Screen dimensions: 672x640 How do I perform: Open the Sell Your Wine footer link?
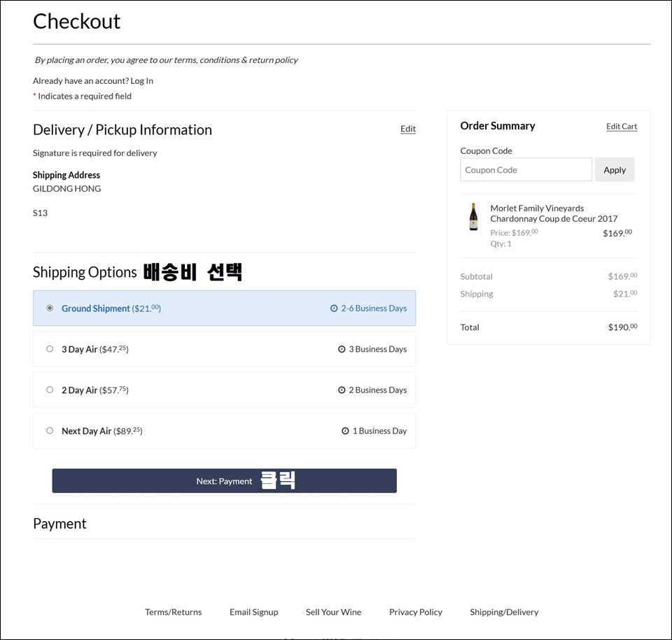(333, 612)
